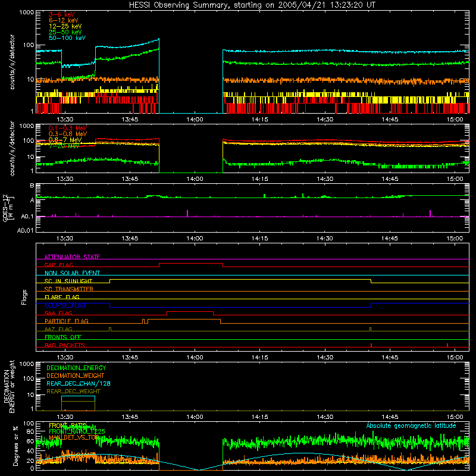Viewport: 476px width, 476px height.
Task: Select the blue ECLIPSE_FLAG label
Action: [x=65, y=305]
